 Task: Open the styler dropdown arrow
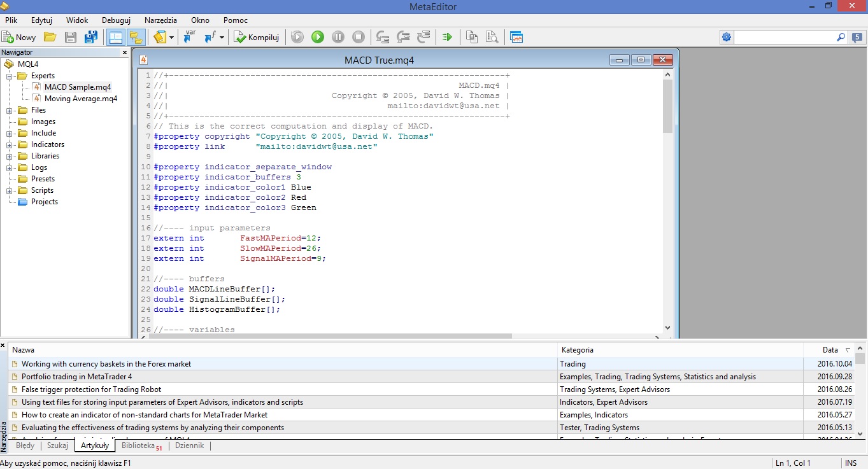pyautogui.click(x=172, y=38)
